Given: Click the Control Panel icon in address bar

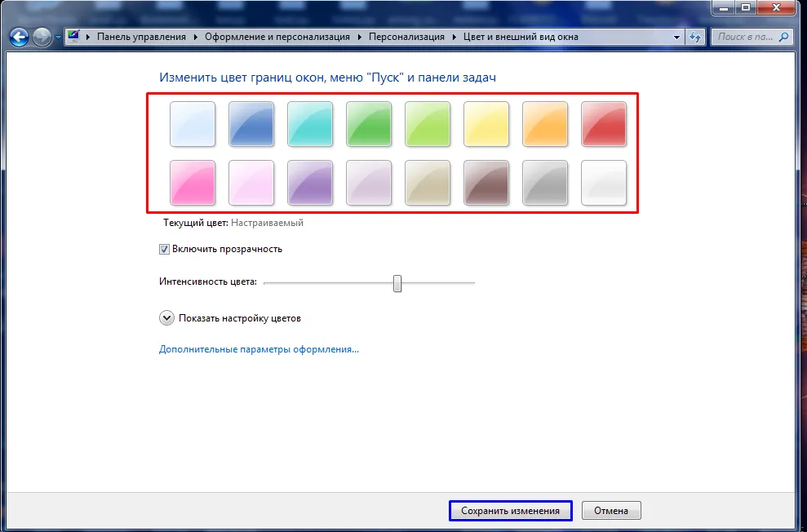Looking at the screenshot, I should (73, 37).
